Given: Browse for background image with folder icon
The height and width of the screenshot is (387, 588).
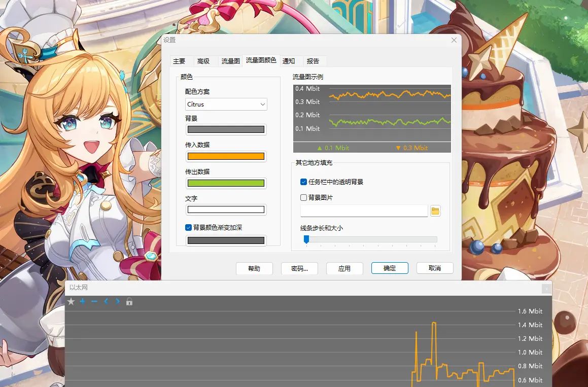Looking at the screenshot, I should click(435, 211).
